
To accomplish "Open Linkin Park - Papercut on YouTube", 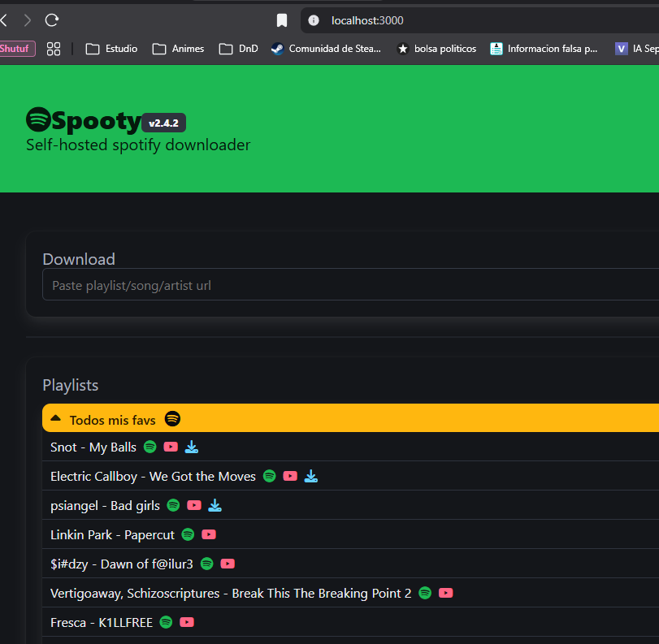I will click(x=209, y=534).
